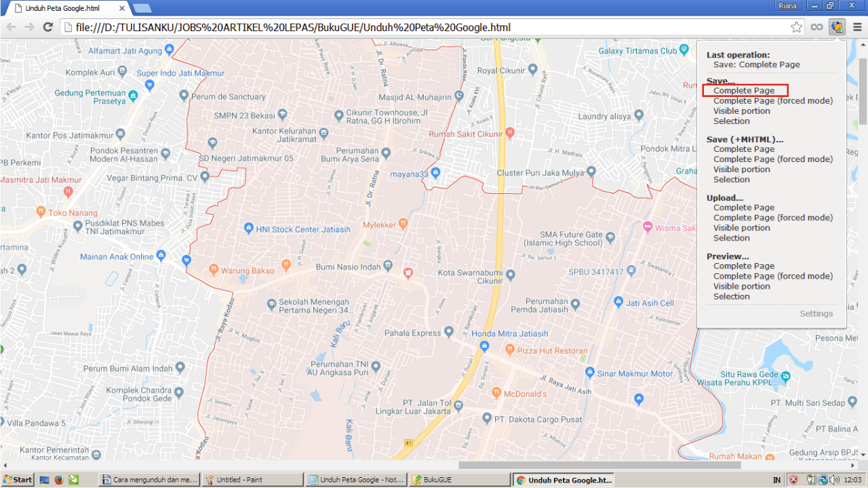Choose Complete Page (forced mode) under Preview
This screenshot has width=868, height=488.
point(773,277)
